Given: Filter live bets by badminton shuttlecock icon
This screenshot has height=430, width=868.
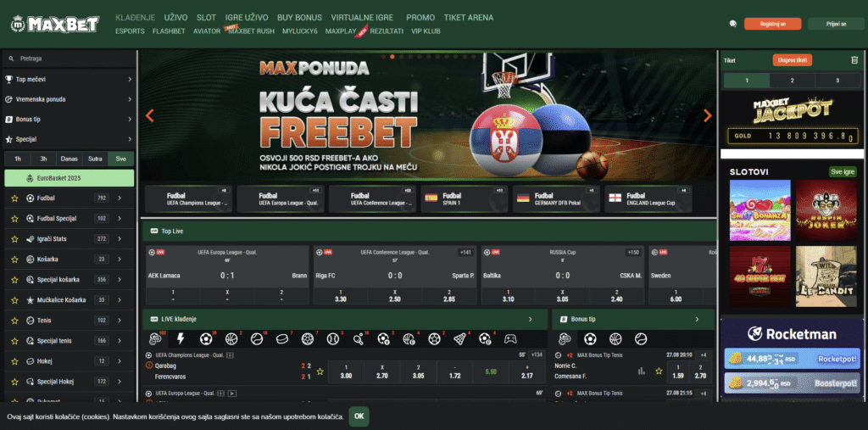Looking at the screenshot, I should pos(459,338).
